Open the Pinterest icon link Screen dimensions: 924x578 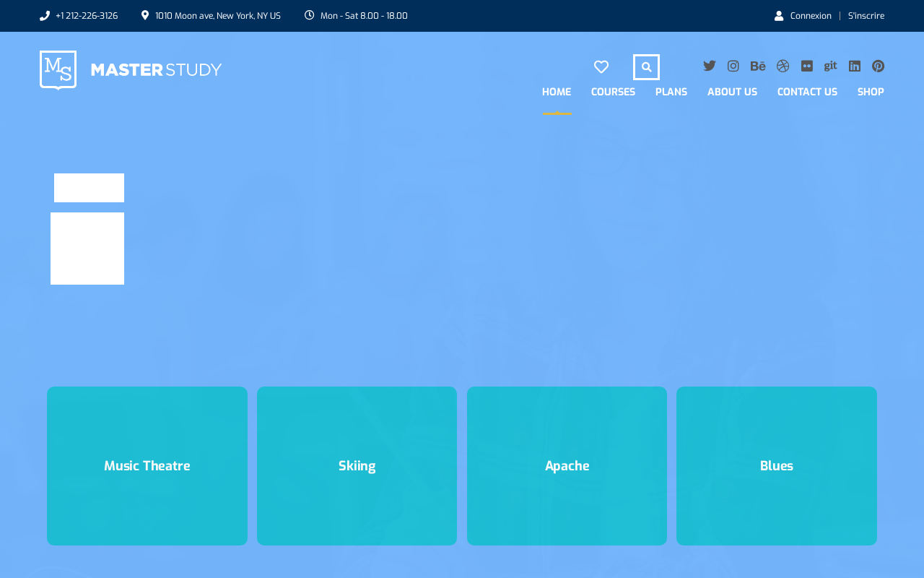pyautogui.click(x=879, y=66)
